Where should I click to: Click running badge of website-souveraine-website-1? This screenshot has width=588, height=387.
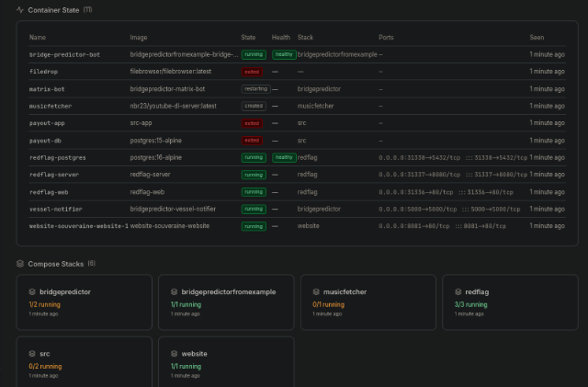[x=254, y=226]
